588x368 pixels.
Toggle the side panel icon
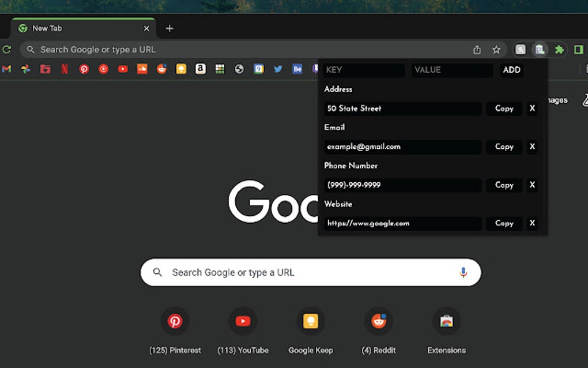point(579,50)
